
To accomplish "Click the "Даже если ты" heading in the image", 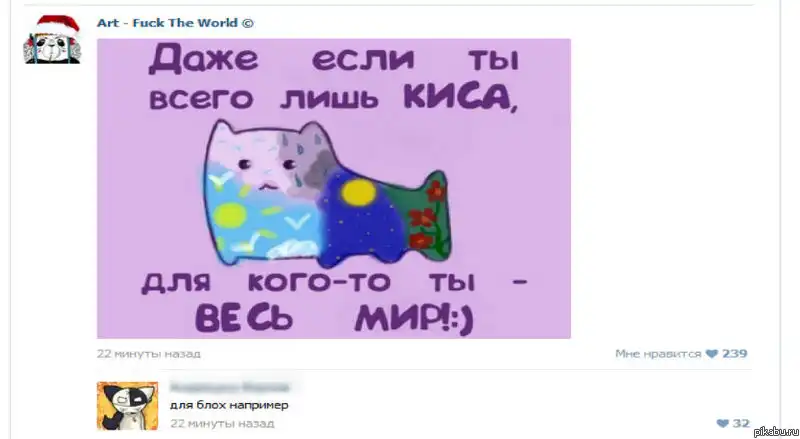I will 334,59.
